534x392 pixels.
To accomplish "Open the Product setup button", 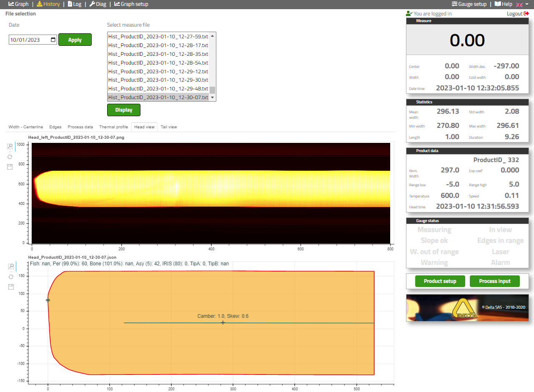I will pyautogui.click(x=440, y=281).
